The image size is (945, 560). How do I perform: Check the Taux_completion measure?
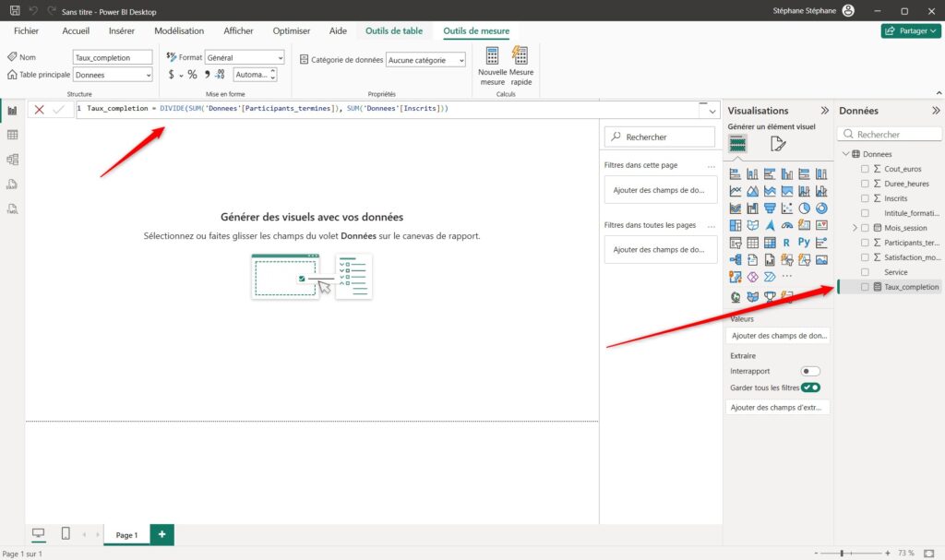pos(865,287)
